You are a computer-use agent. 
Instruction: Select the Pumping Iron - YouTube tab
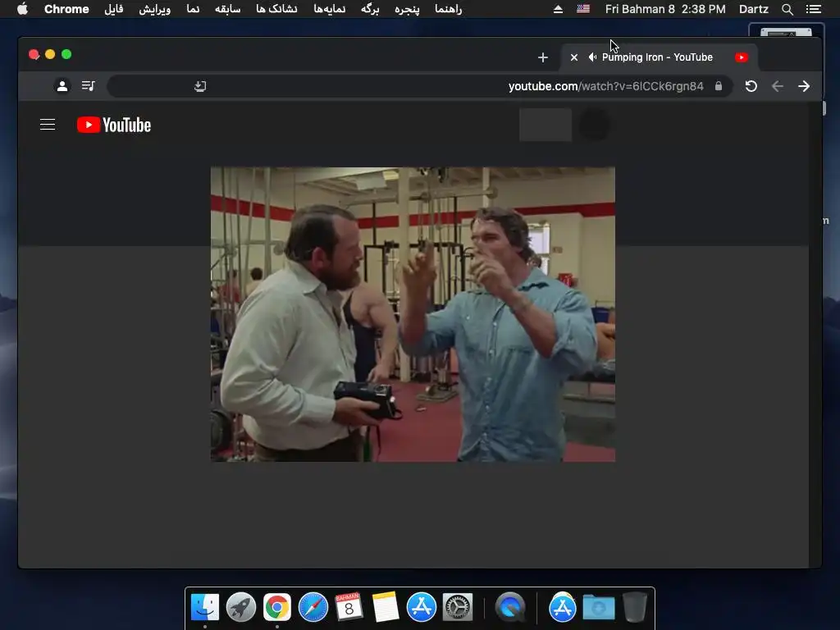[659, 57]
